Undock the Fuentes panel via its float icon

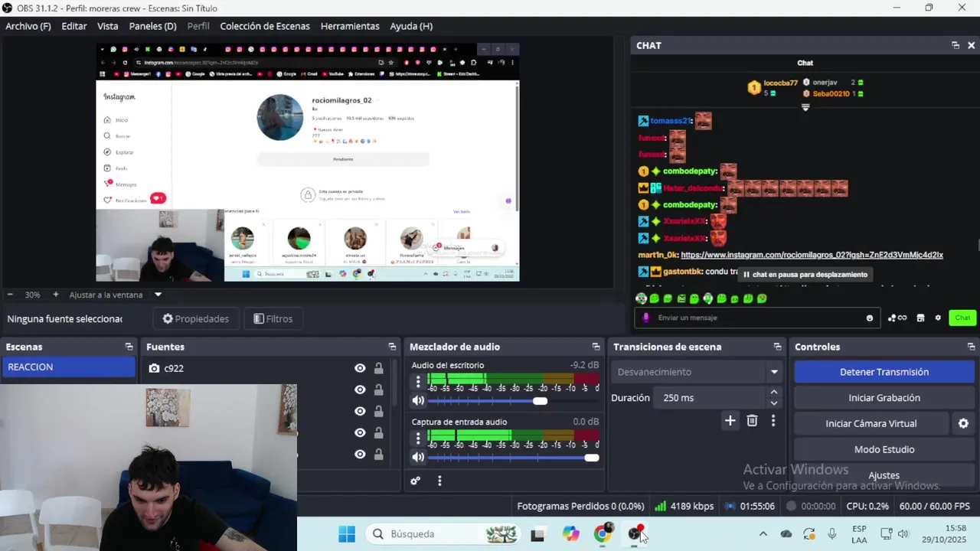(392, 347)
